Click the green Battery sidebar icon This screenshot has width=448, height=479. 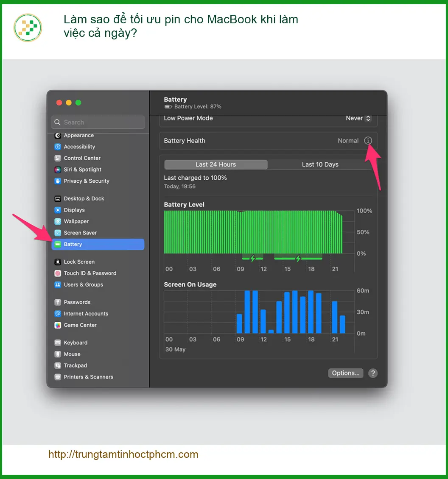[58, 244]
